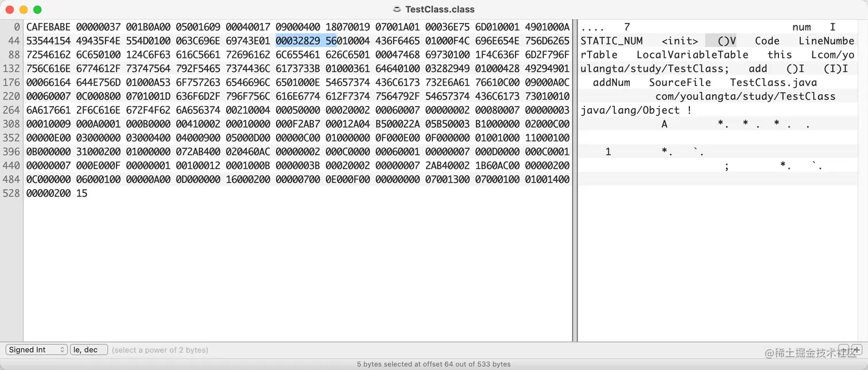Click hex group 53544154 on offset 44 line
Screen dimensions: 868x370
click(x=49, y=41)
